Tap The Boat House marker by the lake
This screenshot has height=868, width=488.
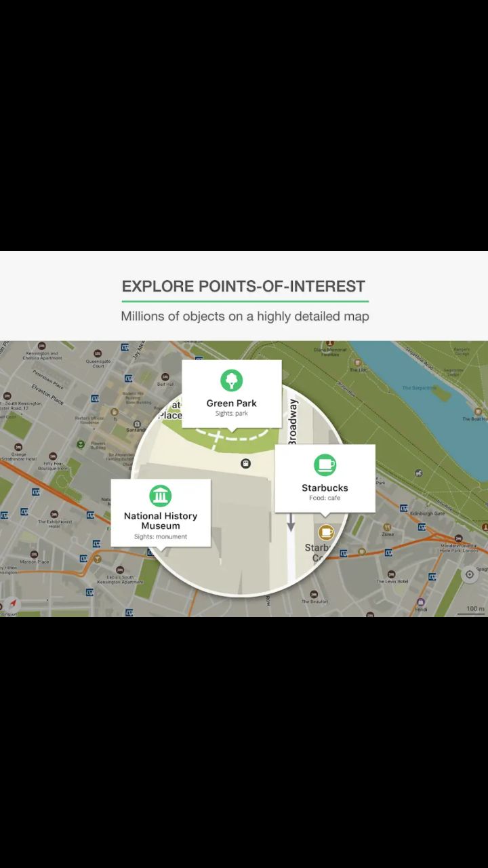click(x=478, y=411)
